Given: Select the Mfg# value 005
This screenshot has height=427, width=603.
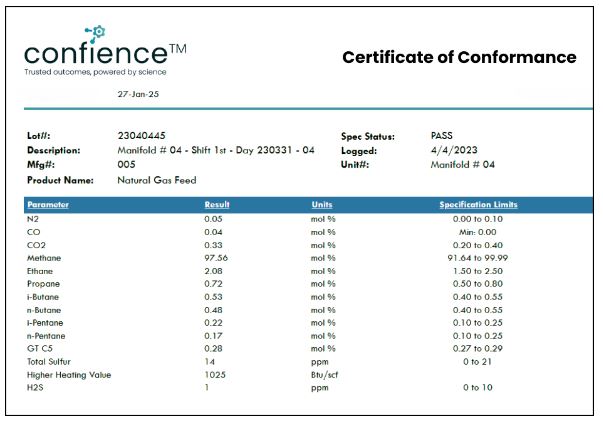Looking at the screenshot, I should pos(126,165).
